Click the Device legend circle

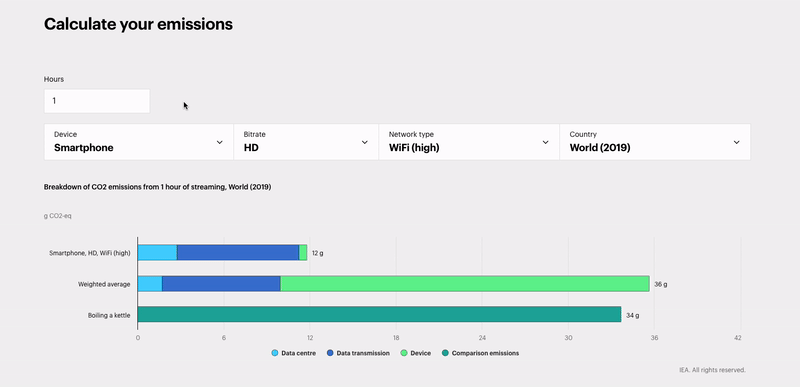click(x=404, y=353)
